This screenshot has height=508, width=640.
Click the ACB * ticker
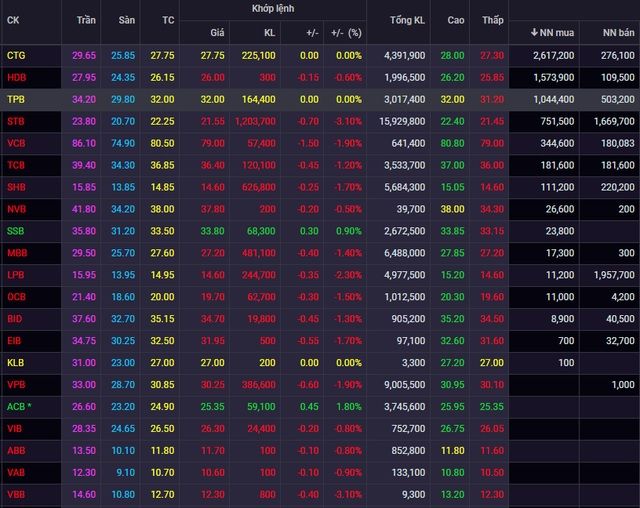point(19,406)
